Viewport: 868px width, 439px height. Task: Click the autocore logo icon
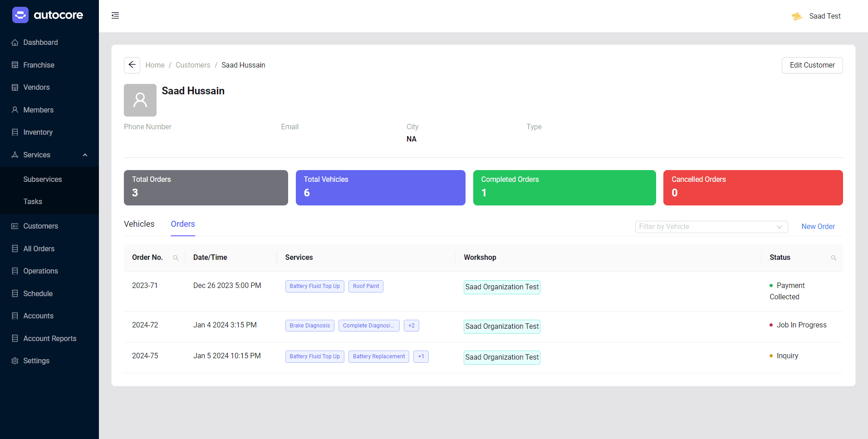(20, 15)
